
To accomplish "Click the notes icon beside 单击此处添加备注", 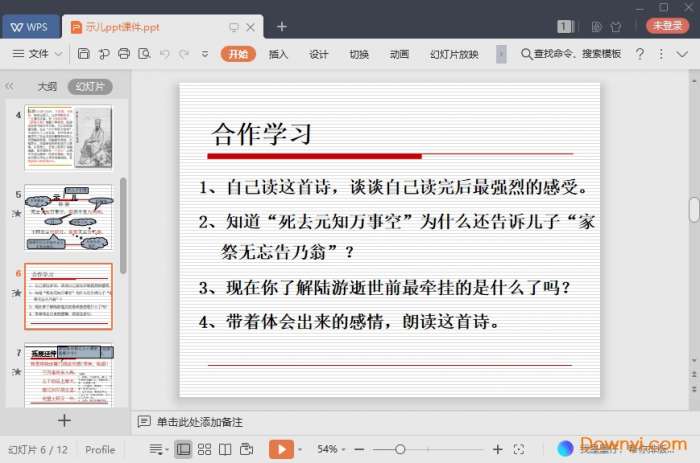I will [144, 421].
